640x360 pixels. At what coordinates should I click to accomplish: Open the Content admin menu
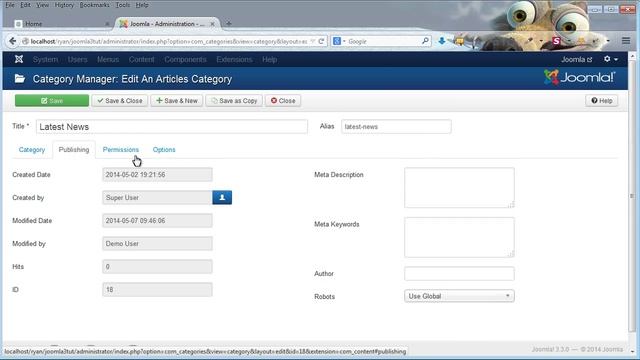141,60
